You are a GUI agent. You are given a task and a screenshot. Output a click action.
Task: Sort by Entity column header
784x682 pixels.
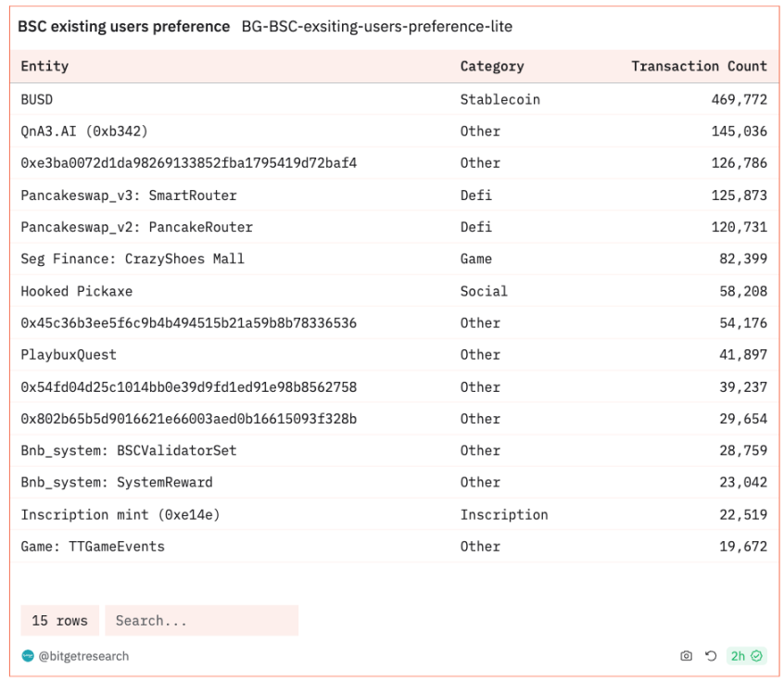(44, 67)
